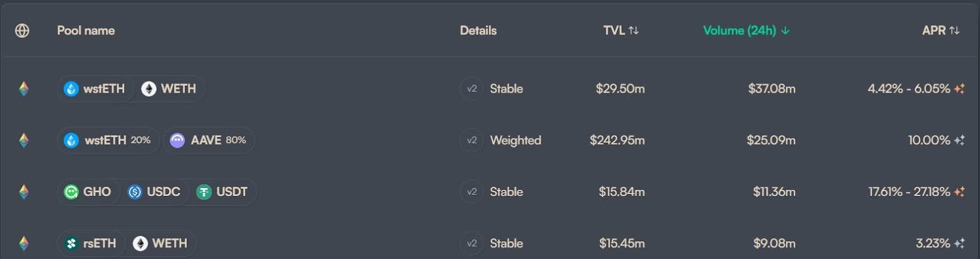Click the Pool name column header

click(86, 31)
